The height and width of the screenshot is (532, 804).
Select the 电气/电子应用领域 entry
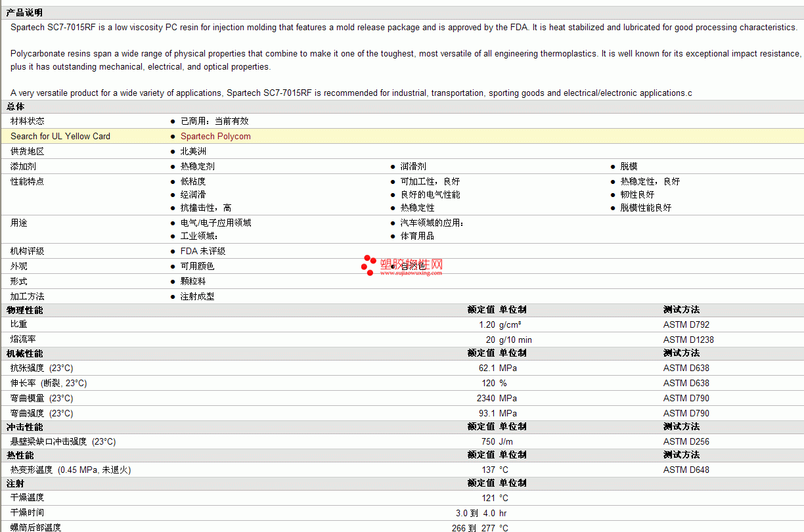click(x=216, y=223)
